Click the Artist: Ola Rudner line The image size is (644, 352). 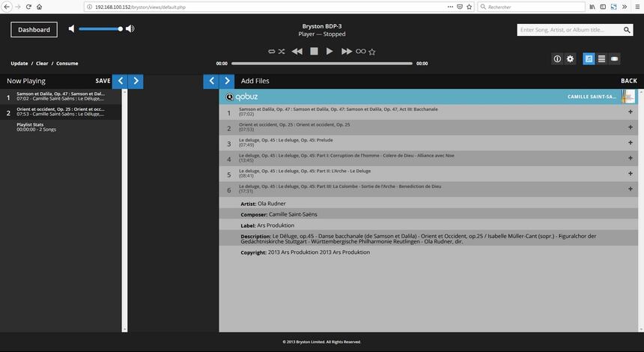pos(428,203)
